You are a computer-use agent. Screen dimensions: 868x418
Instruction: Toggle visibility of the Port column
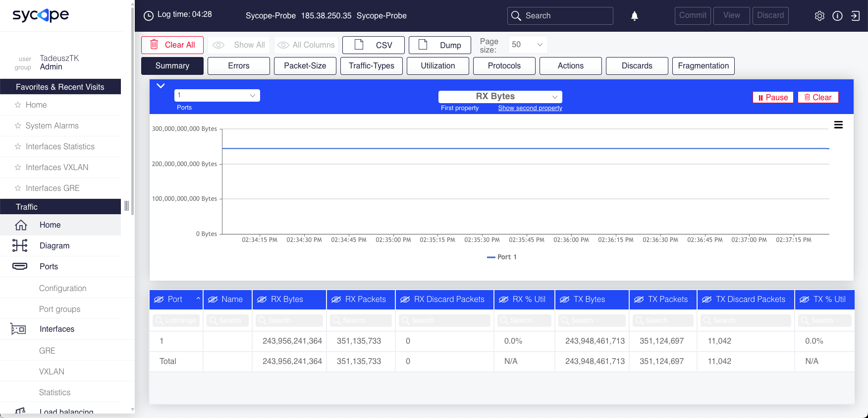[x=159, y=299]
